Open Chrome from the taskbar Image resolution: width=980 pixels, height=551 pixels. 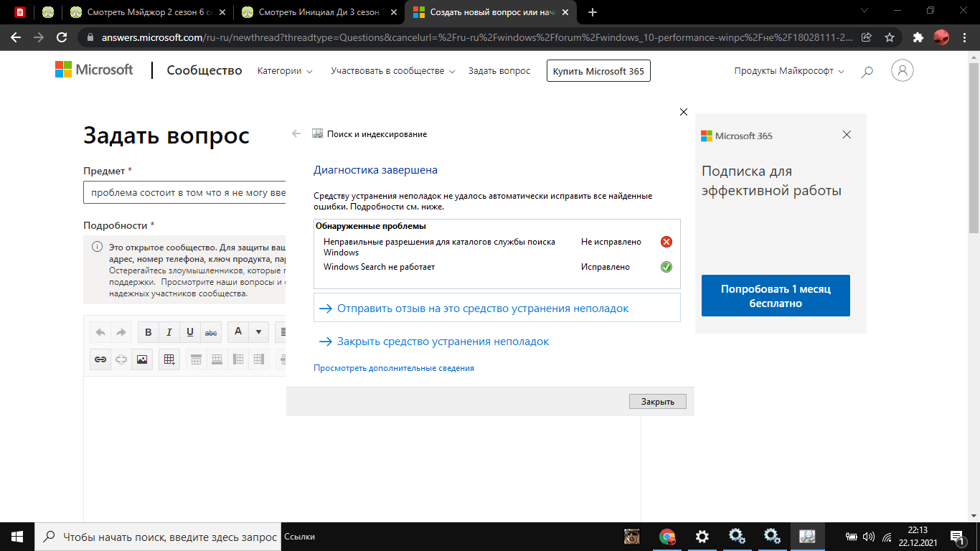(667, 536)
